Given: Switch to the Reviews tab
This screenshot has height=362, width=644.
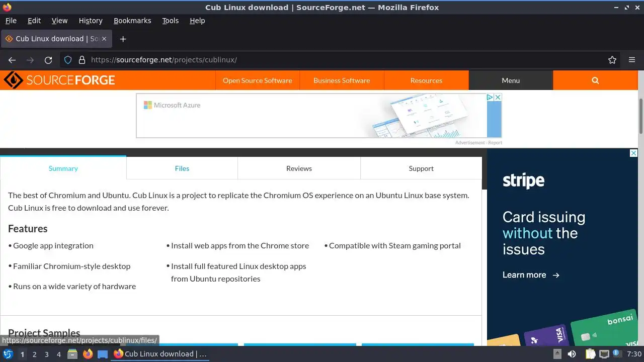Looking at the screenshot, I should (299, 168).
